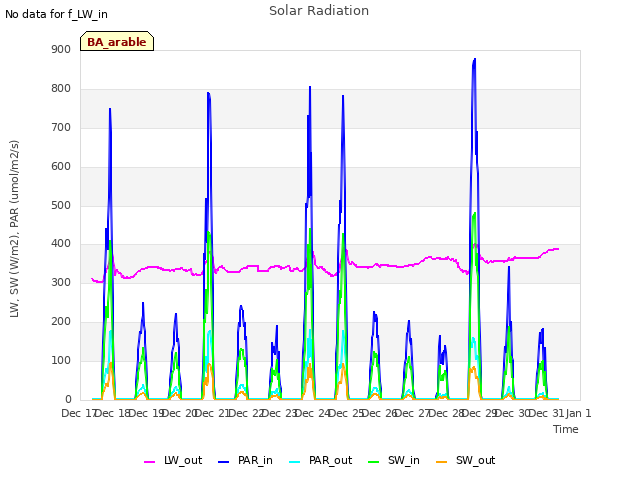Click the LW_out legend label
This screenshot has width=640, height=480.
point(183,460)
